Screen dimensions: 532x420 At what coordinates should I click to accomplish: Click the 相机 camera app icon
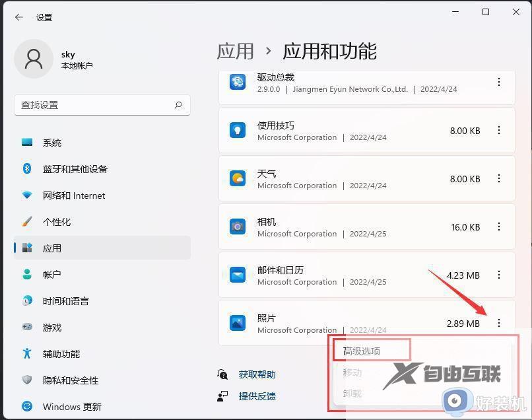(x=238, y=227)
